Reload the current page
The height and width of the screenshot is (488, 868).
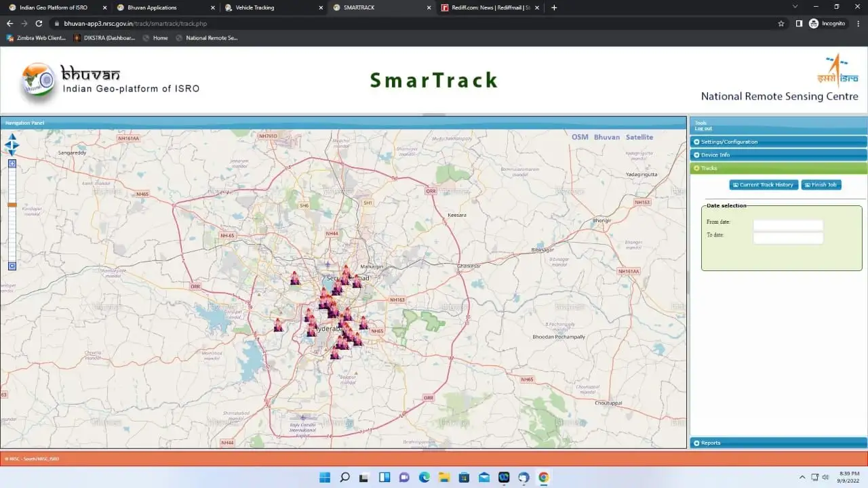[x=39, y=23]
